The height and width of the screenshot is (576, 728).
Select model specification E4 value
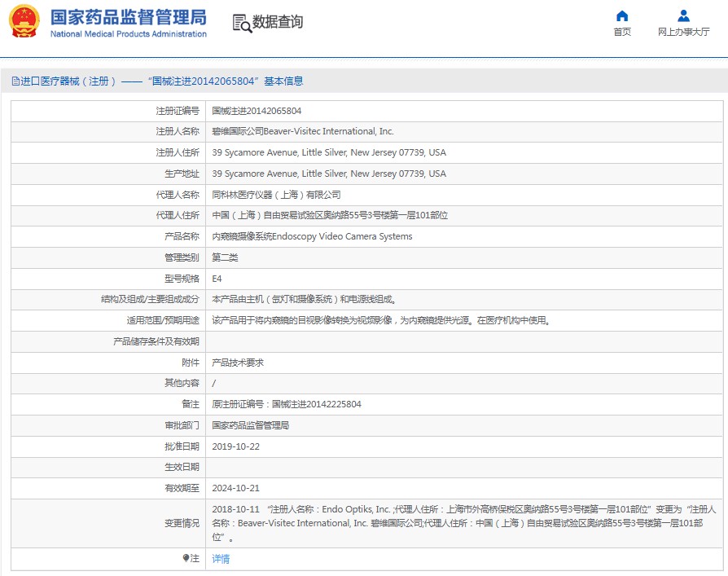[x=217, y=279]
